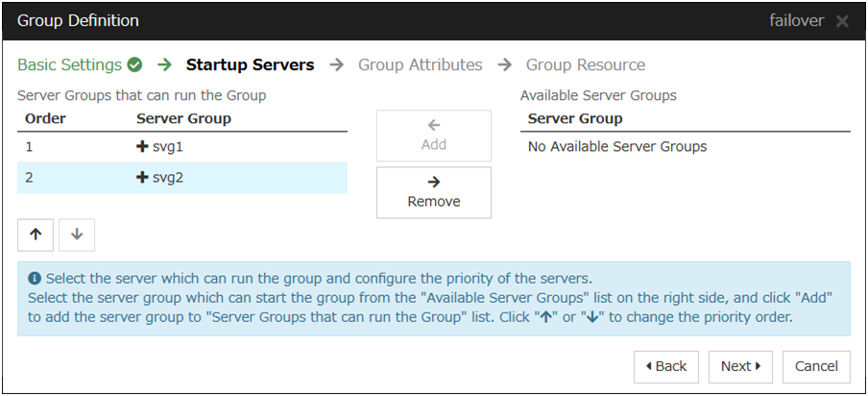Jump to the Group Attributes step

point(420,65)
